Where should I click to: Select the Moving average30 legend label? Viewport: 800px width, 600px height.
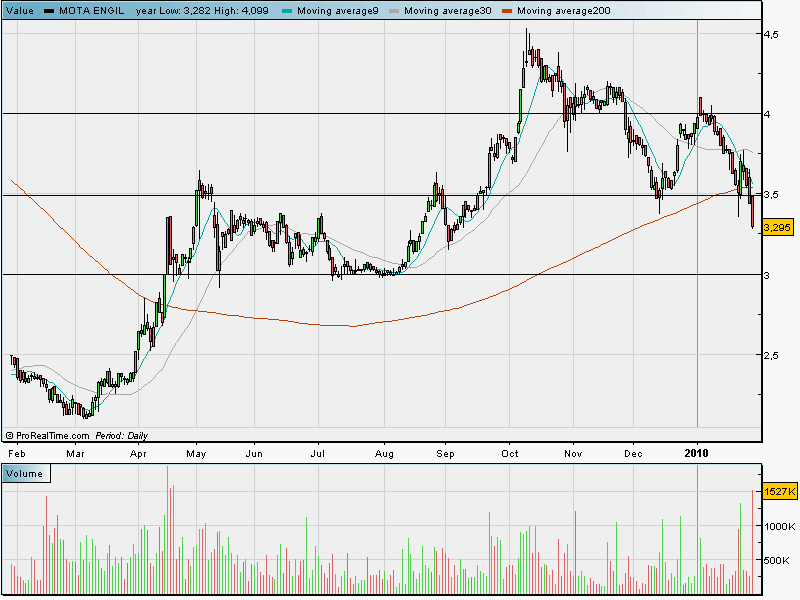448,11
